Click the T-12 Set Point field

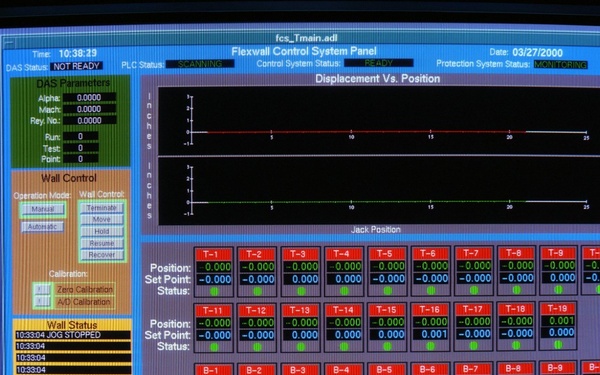[258, 335]
